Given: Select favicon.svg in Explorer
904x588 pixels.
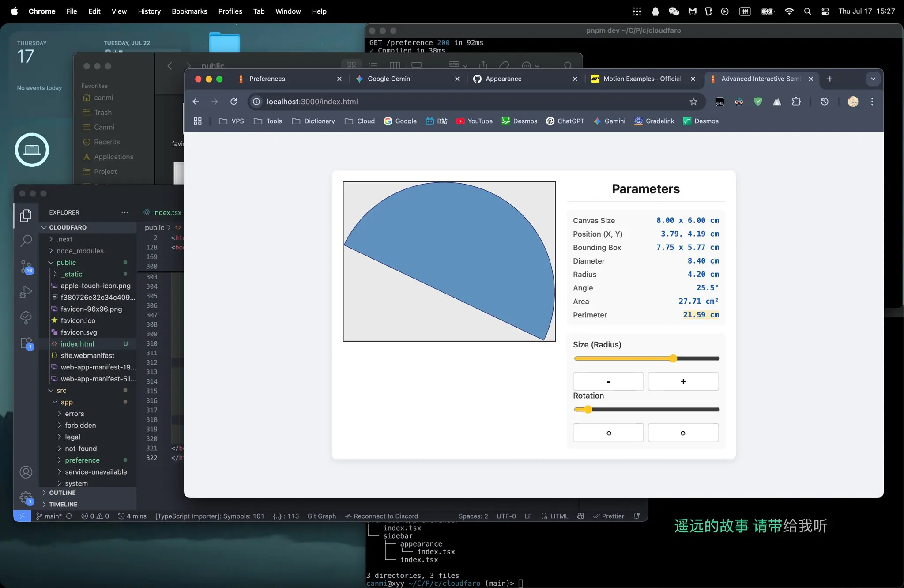Looking at the screenshot, I should coord(79,332).
